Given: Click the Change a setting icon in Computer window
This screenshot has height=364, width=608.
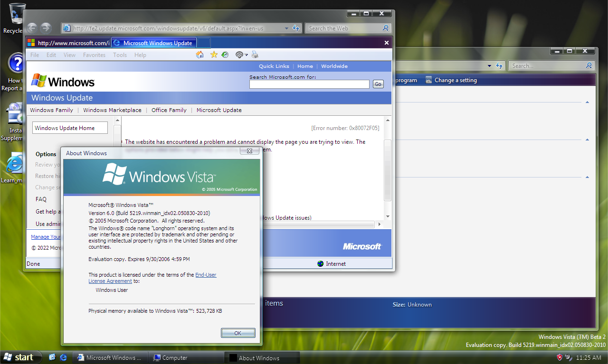Looking at the screenshot, I should coord(429,80).
